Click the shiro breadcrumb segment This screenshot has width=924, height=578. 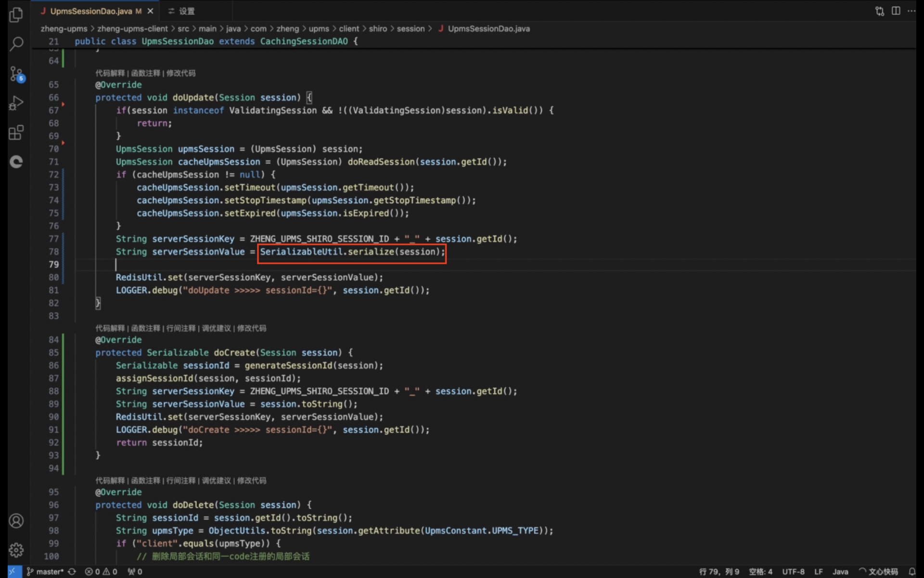coord(378,28)
